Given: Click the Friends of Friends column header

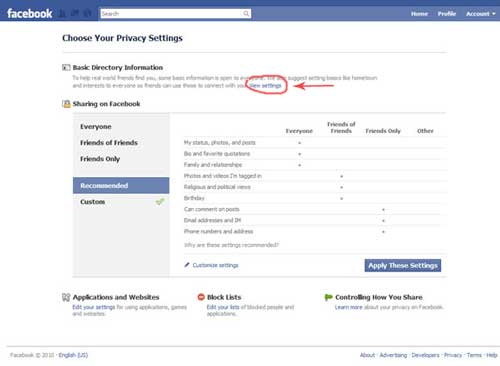Looking at the screenshot, I should click(x=341, y=128).
